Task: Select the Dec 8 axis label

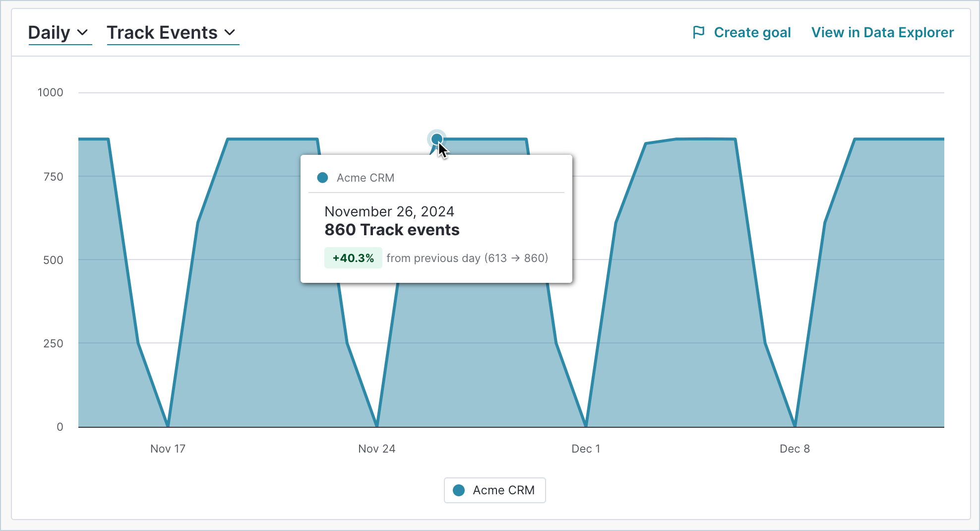Action: point(795,449)
